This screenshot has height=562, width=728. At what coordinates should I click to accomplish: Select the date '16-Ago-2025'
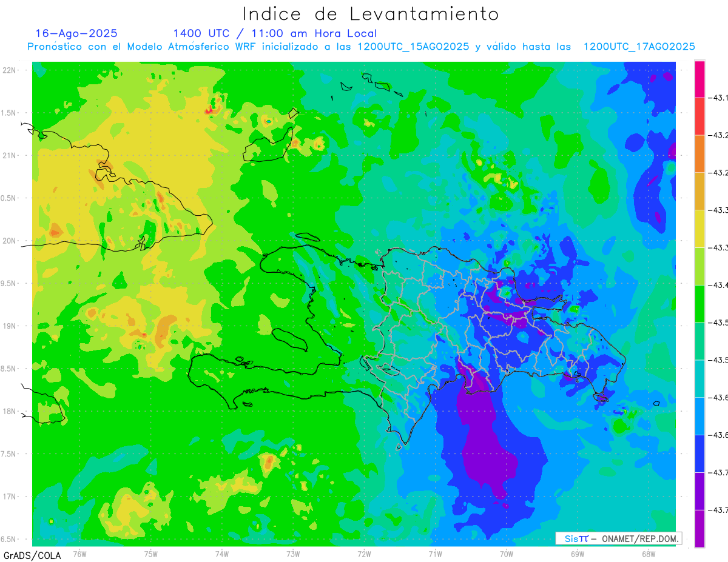point(76,33)
